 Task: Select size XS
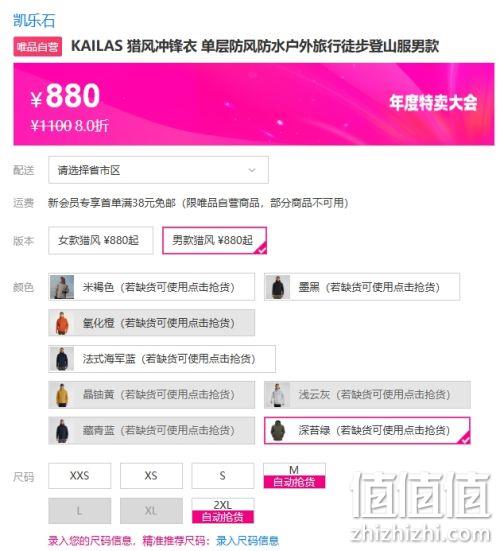click(x=151, y=476)
